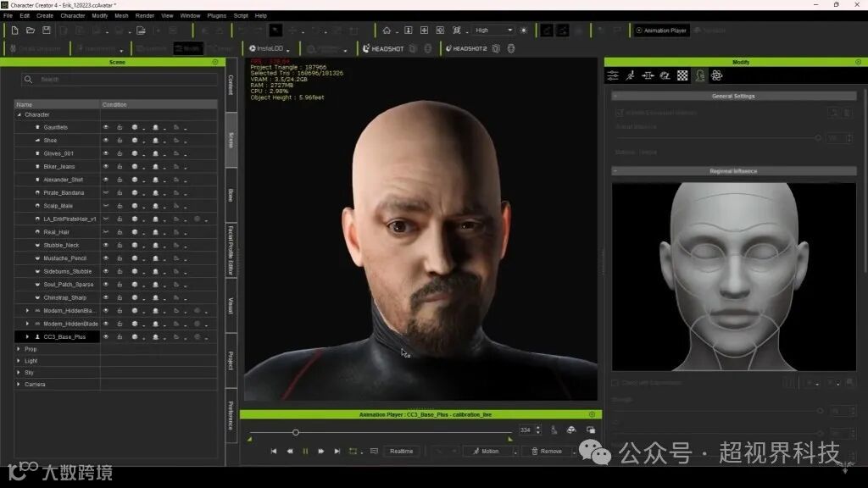Open the motion figure tab in Modify

(631, 75)
